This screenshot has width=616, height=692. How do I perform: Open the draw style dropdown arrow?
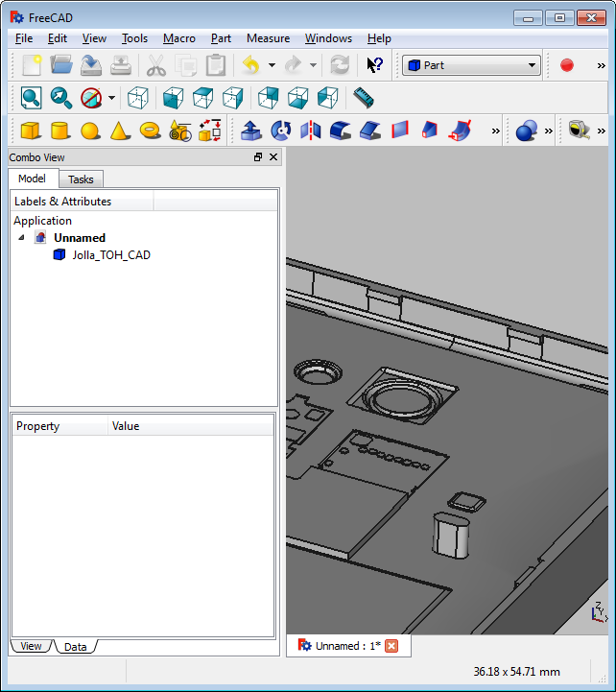point(111,98)
